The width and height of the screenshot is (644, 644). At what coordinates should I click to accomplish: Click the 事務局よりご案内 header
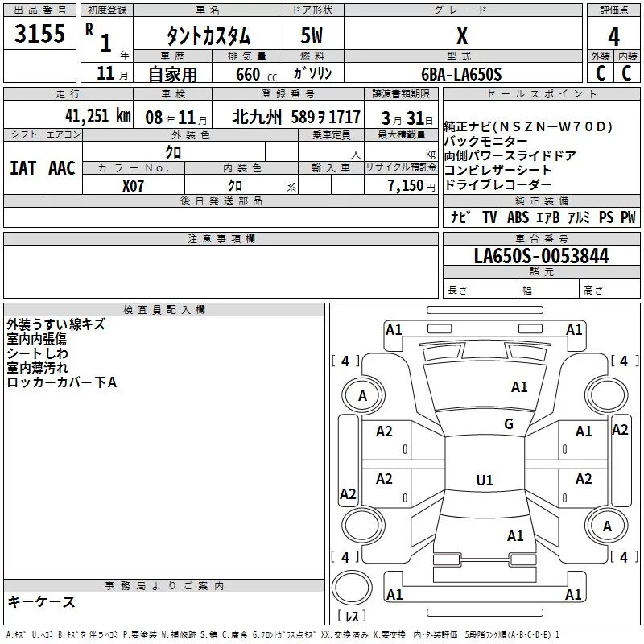(x=164, y=586)
